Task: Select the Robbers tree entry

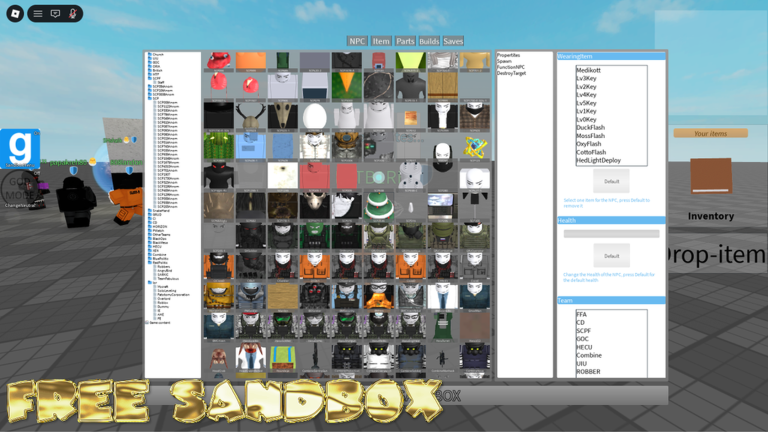Action: (x=163, y=266)
